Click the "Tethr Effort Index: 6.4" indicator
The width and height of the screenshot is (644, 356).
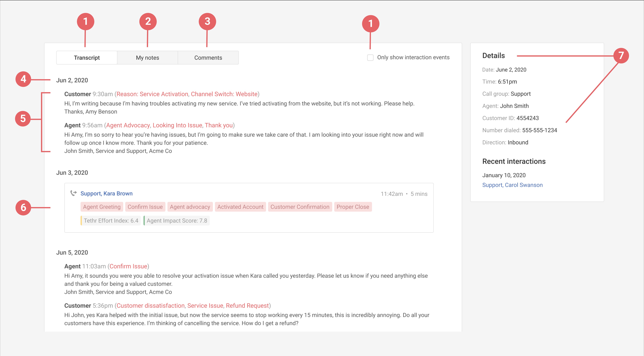tap(110, 220)
